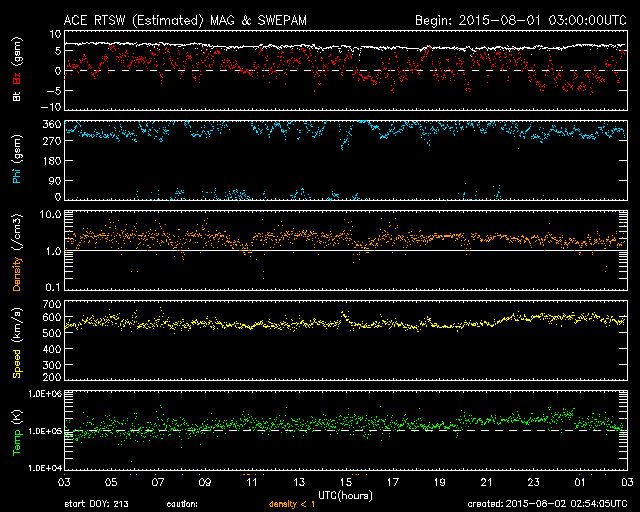Click the 07 hour tick label
This screenshot has width=640, height=512.
coord(156,483)
